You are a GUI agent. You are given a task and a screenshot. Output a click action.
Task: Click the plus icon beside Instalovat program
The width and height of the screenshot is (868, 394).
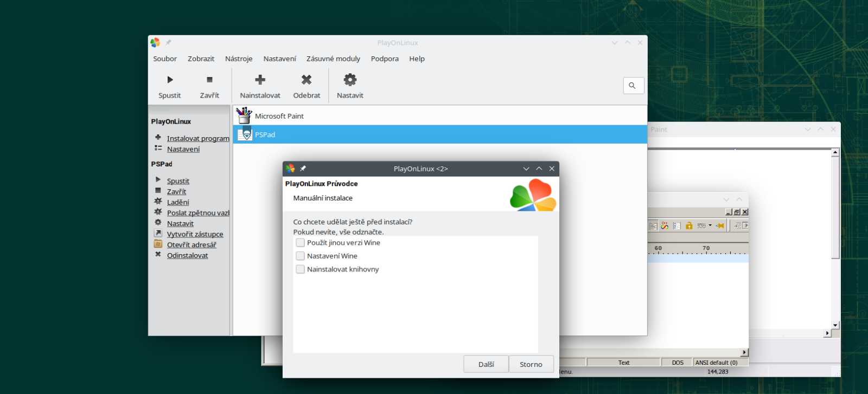coord(158,138)
